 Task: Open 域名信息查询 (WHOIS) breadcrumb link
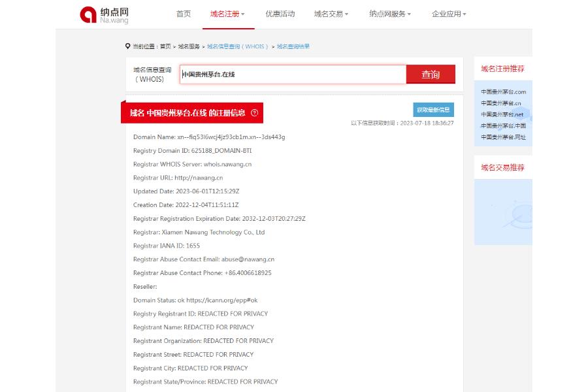238,46
